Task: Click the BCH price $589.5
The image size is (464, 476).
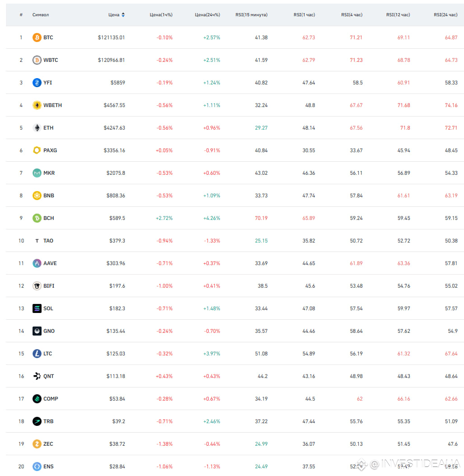Action: [117, 218]
